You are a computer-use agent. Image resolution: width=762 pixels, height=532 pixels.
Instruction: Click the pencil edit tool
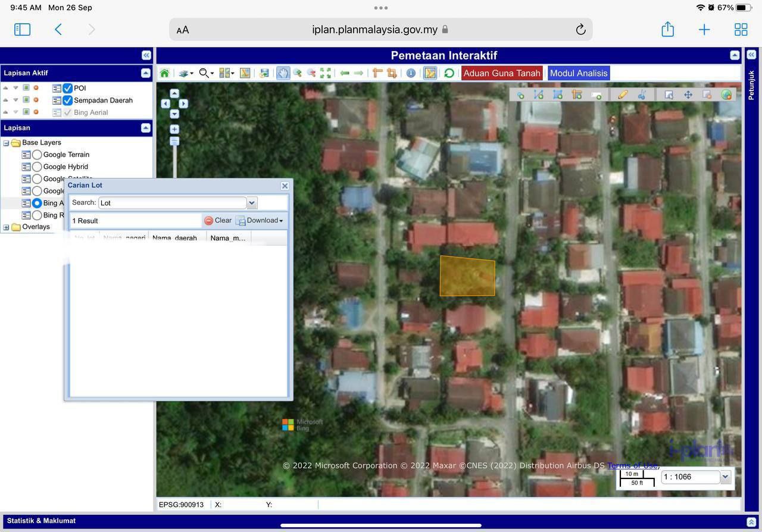pyautogui.click(x=623, y=95)
